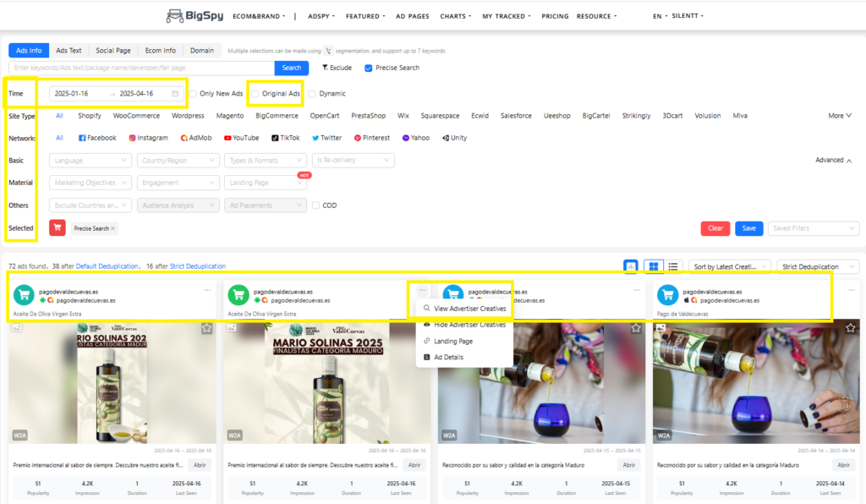This screenshot has width=866, height=504.
Task: Enable the Only New Ads checkbox
Action: click(x=194, y=94)
